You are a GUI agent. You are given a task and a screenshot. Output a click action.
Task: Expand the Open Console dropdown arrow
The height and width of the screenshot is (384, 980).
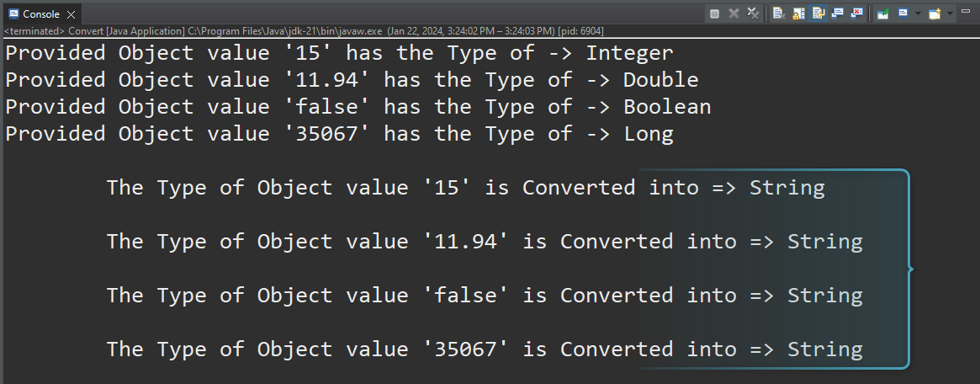[x=951, y=13]
